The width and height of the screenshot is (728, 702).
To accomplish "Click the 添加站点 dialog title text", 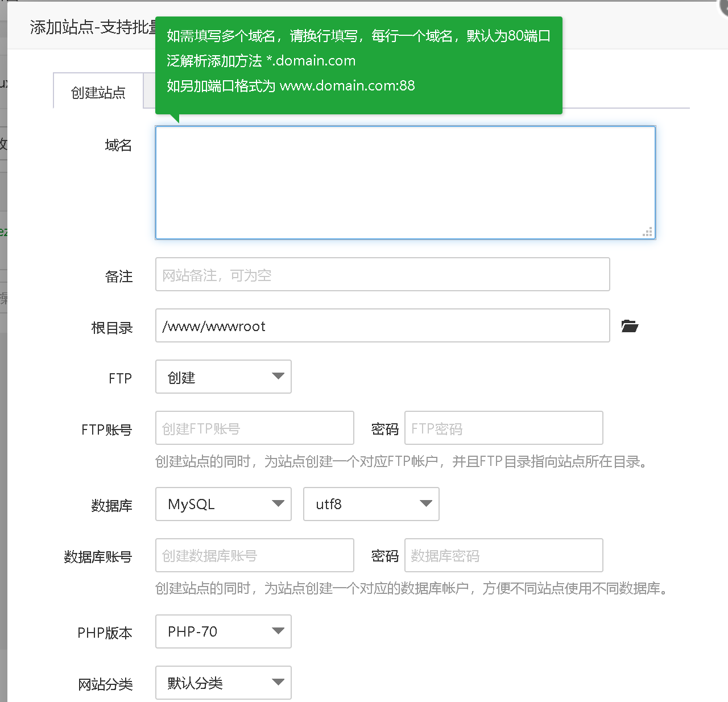I will (94, 27).
